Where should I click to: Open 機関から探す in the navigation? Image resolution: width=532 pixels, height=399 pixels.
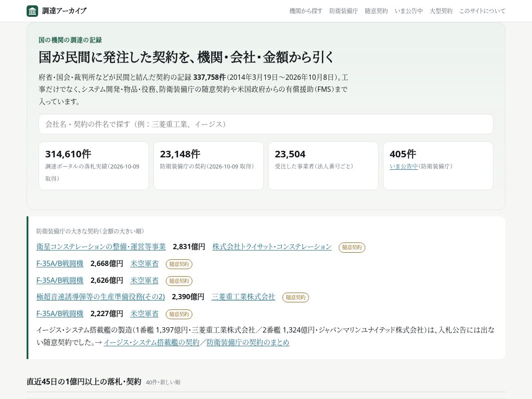click(306, 11)
